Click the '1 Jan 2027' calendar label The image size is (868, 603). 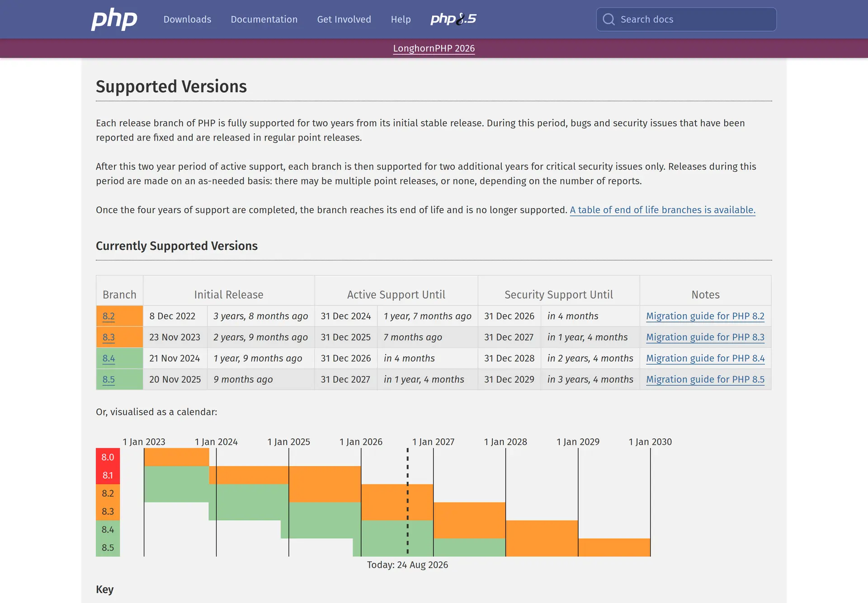click(x=433, y=442)
